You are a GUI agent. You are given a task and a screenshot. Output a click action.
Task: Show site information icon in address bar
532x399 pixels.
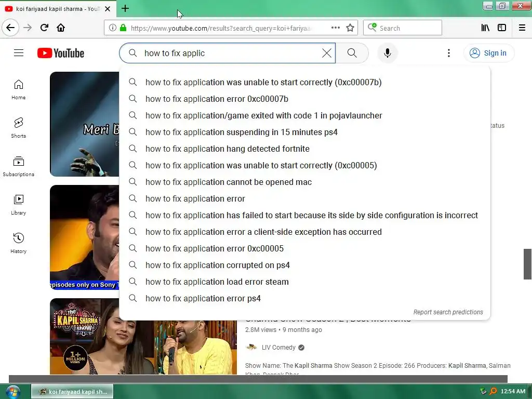(112, 28)
